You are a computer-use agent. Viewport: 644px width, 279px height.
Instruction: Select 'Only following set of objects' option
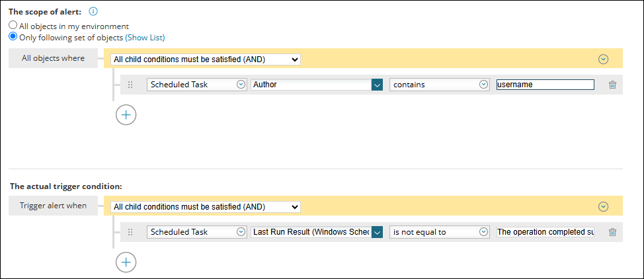tap(13, 37)
